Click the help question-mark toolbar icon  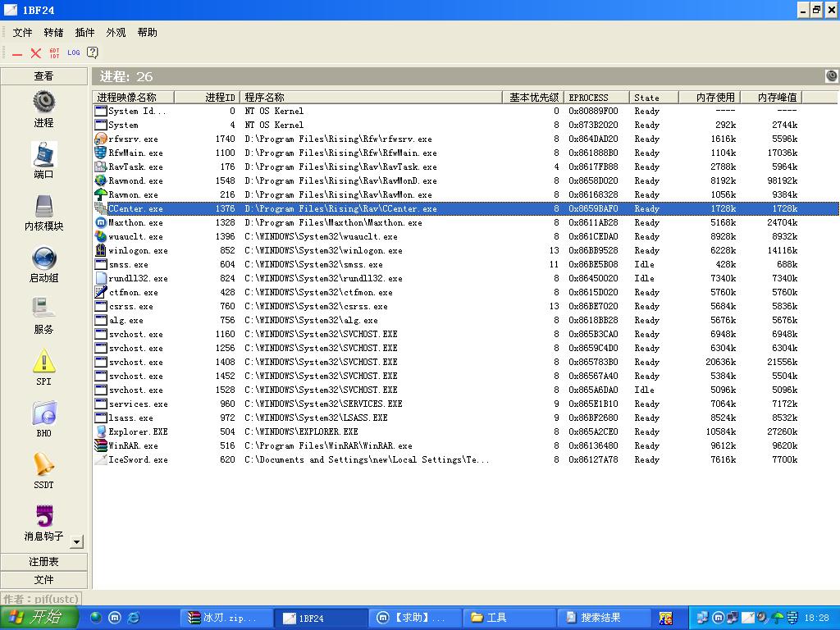[x=93, y=52]
